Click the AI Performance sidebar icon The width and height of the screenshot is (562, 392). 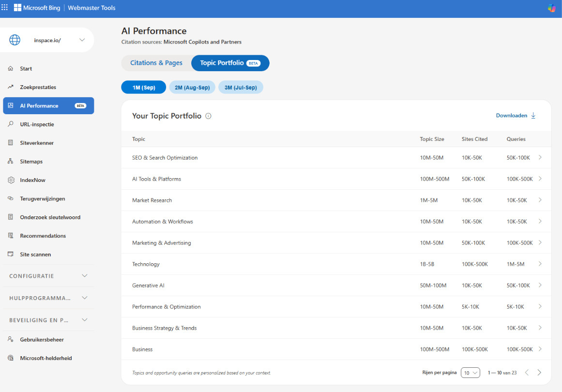click(x=11, y=106)
